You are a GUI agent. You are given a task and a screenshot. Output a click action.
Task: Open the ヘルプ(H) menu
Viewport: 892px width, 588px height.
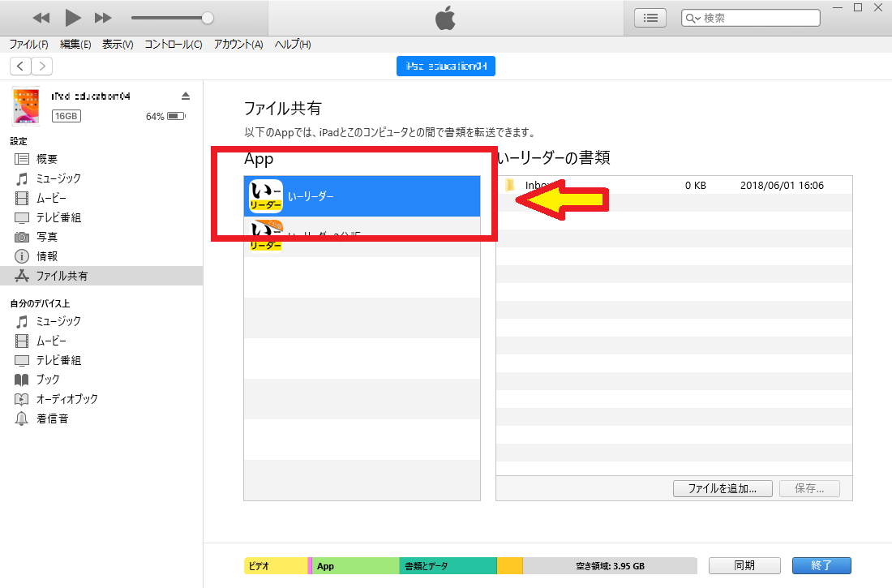click(x=293, y=45)
